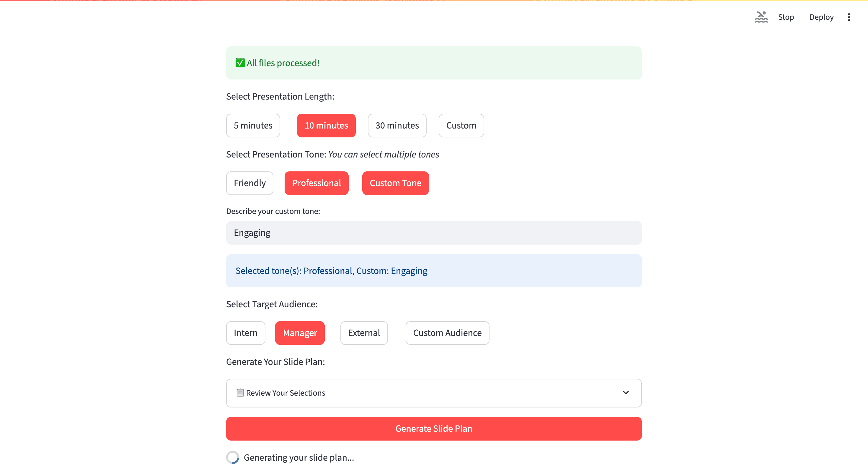Choose External target audience
This screenshot has height=471, width=868.
coord(363,333)
